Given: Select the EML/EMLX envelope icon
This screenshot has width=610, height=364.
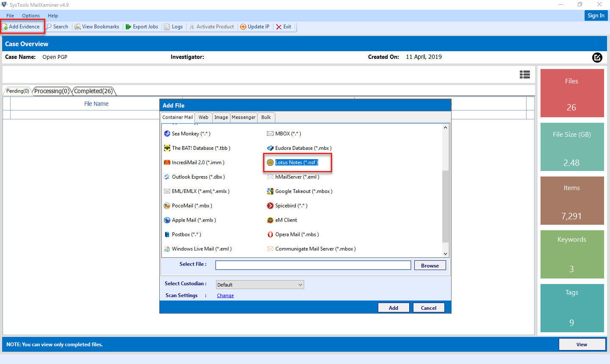Looking at the screenshot, I should pos(167,191).
